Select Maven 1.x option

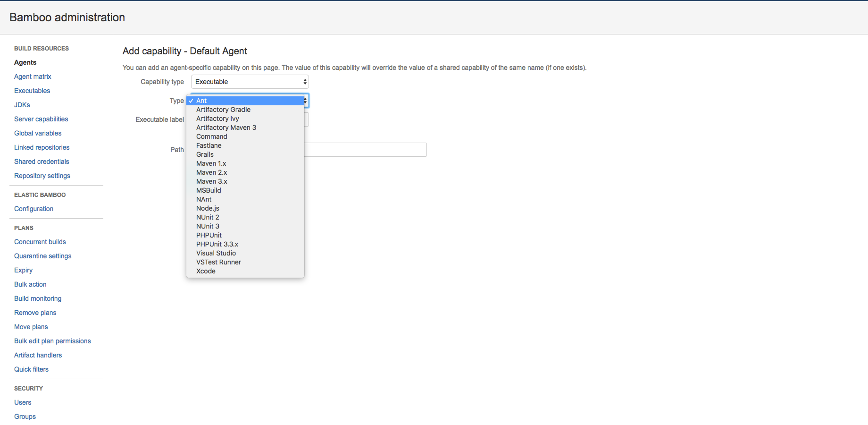click(245, 163)
